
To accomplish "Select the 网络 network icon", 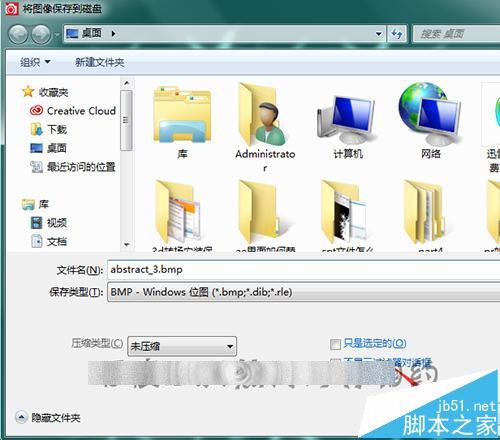I will (x=430, y=113).
